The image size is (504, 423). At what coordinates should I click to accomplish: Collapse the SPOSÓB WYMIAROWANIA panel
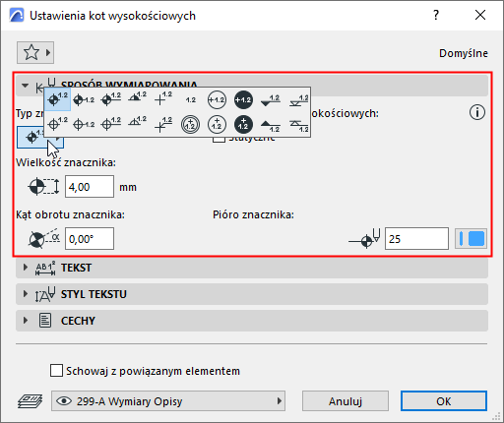26,86
